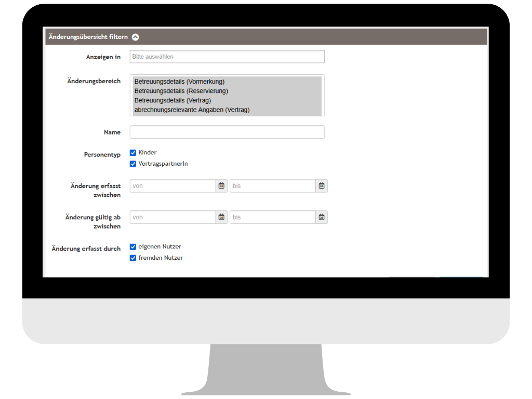Click the Änderungsübersicht filtern header title
Viewport: 532px width, 399px height.
pos(88,37)
